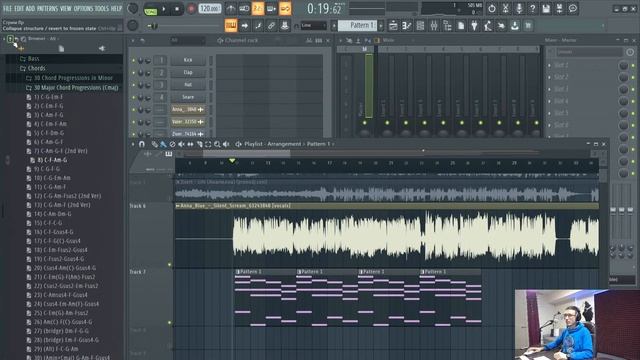Toggle mute LED of Clap channel
Image resolution: width=640 pixels, height=360 pixels.
tap(133, 73)
